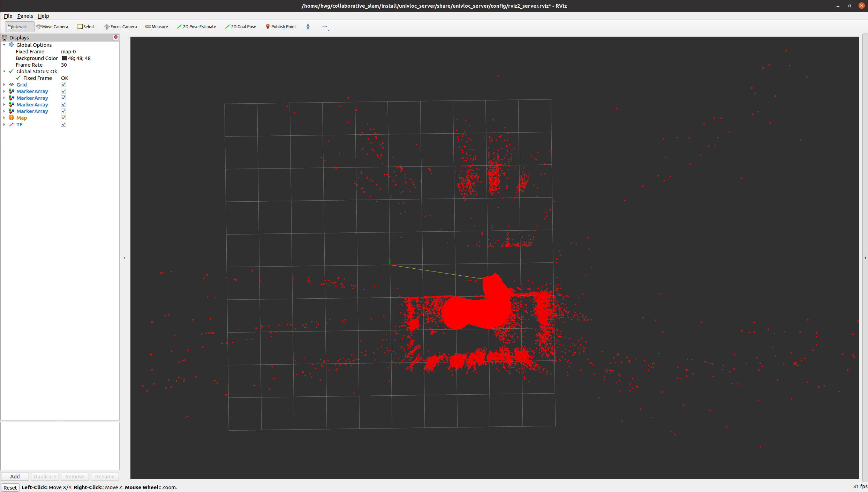Click the Add display button

click(x=15, y=476)
